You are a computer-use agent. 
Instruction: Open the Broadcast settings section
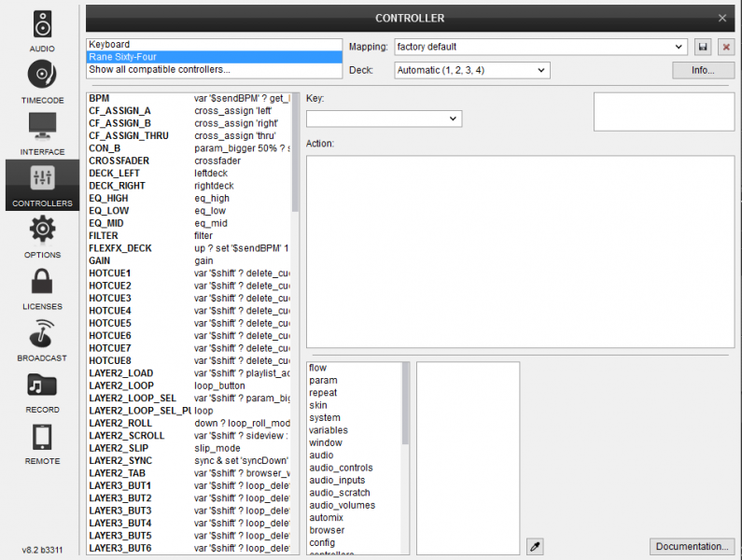42,340
